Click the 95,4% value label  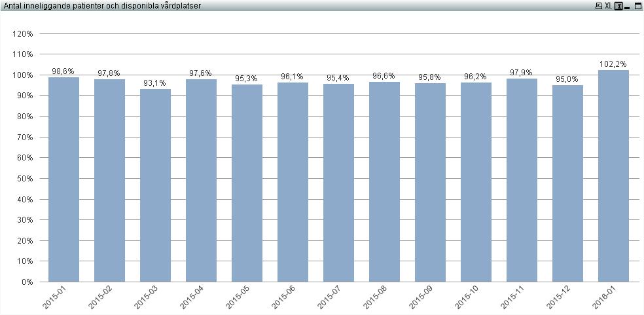click(x=338, y=78)
